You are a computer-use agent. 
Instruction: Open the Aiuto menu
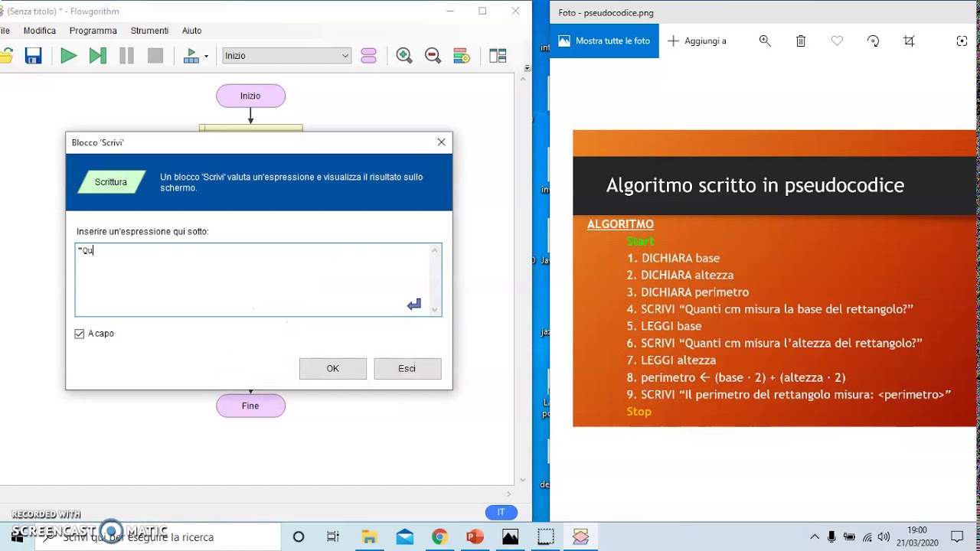tap(192, 31)
